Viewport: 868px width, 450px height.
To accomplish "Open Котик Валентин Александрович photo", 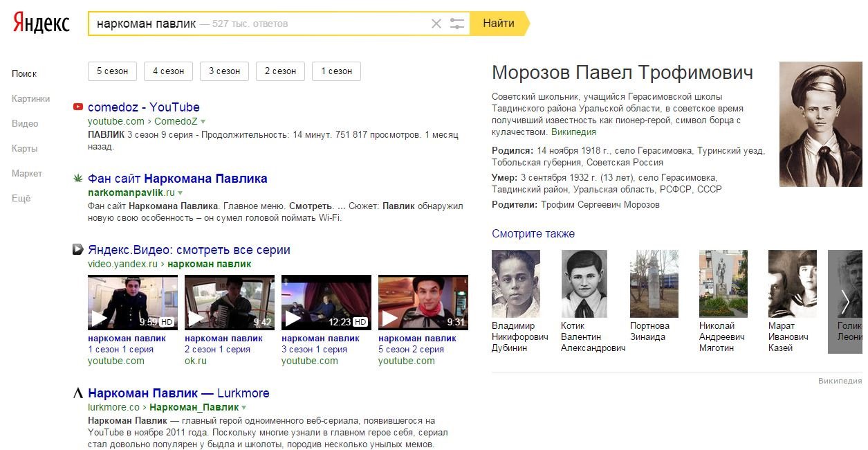I will point(584,284).
